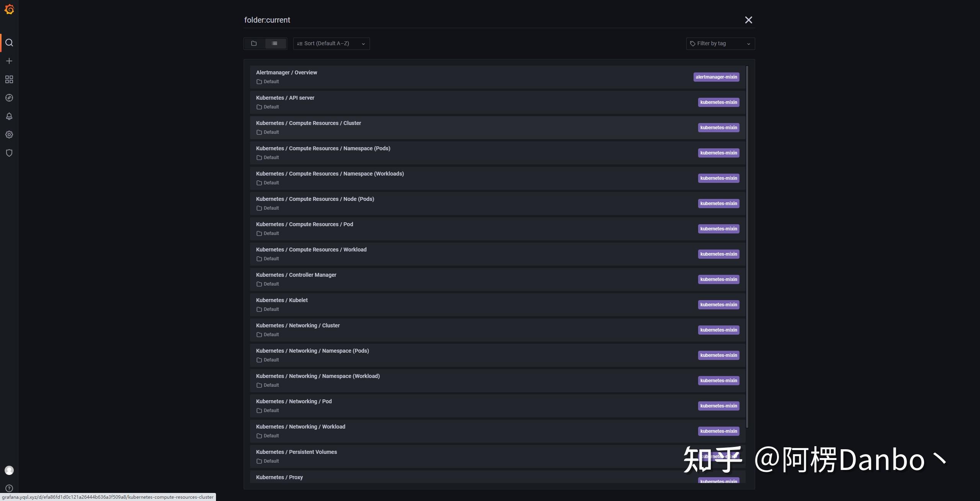Open Networking / Namespace (Pods) dashboard
Image resolution: width=980 pixels, height=501 pixels.
[497, 355]
